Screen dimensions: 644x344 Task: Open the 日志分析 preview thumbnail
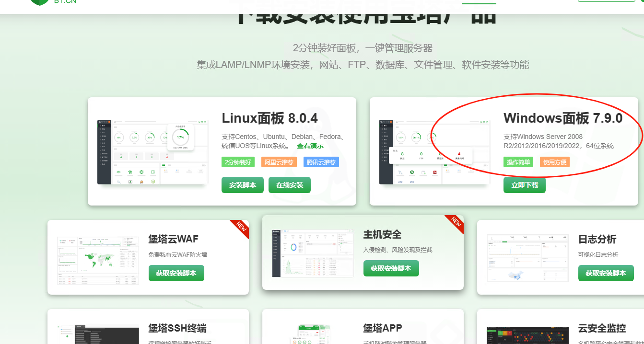tap(527, 259)
